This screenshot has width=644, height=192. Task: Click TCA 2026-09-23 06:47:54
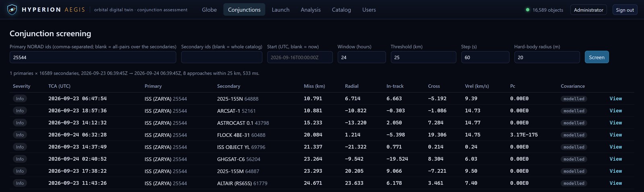click(x=77, y=99)
